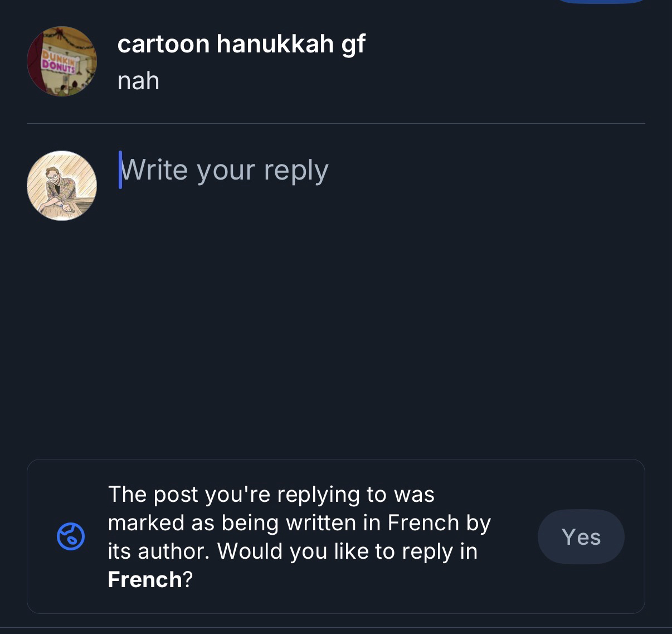672x634 pixels.
Task: Click the bold French word in prompt
Action: tap(144, 579)
